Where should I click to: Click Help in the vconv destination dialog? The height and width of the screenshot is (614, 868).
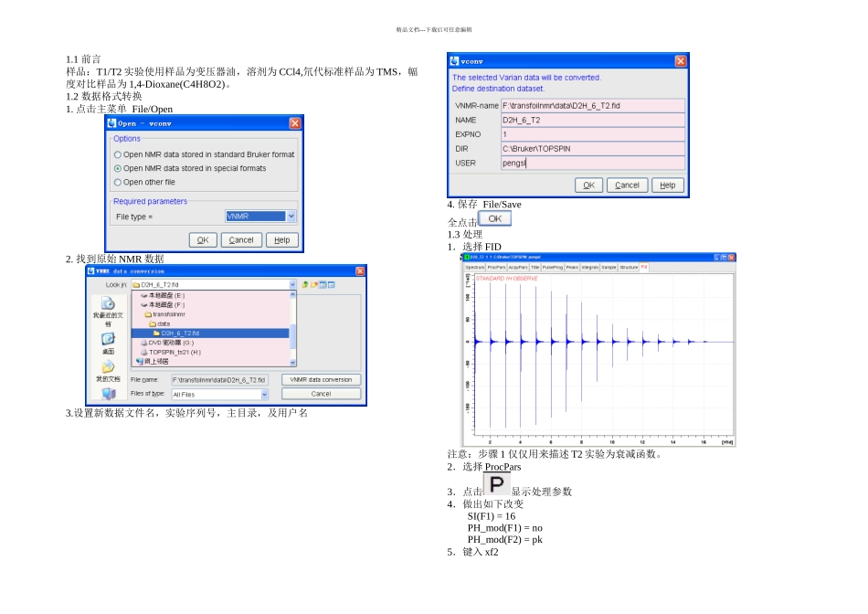tap(668, 185)
